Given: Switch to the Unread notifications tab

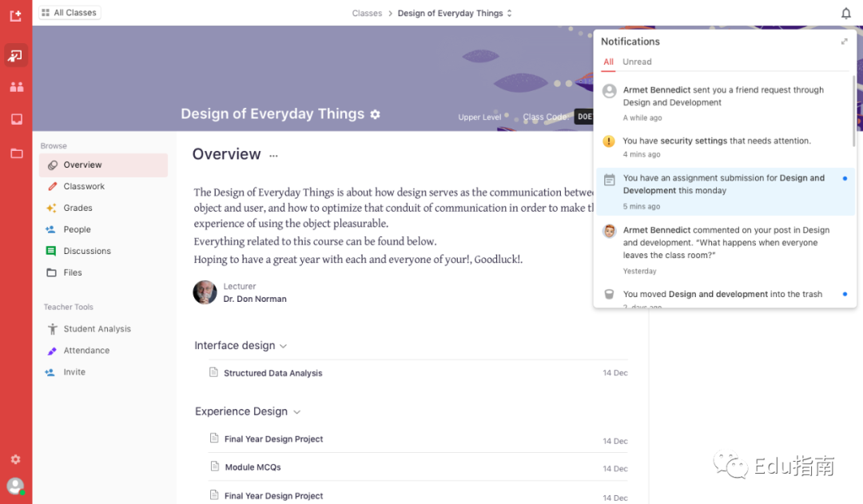Looking at the screenshot, I should (637, 62).
